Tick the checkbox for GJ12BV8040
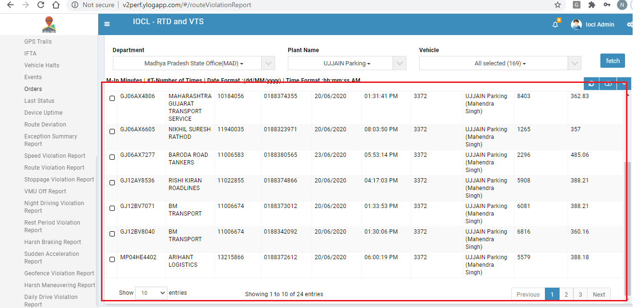644x308 pixels. (112, 234)
